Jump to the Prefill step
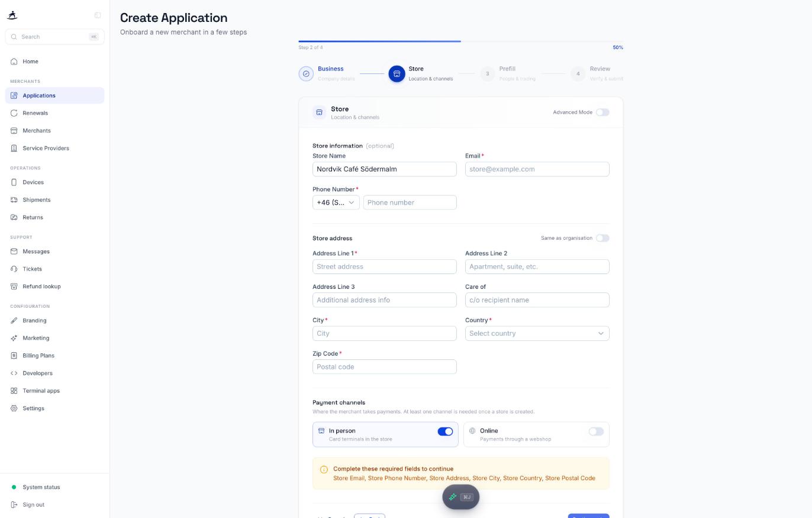The image size is (812, 518). [508, 73]
